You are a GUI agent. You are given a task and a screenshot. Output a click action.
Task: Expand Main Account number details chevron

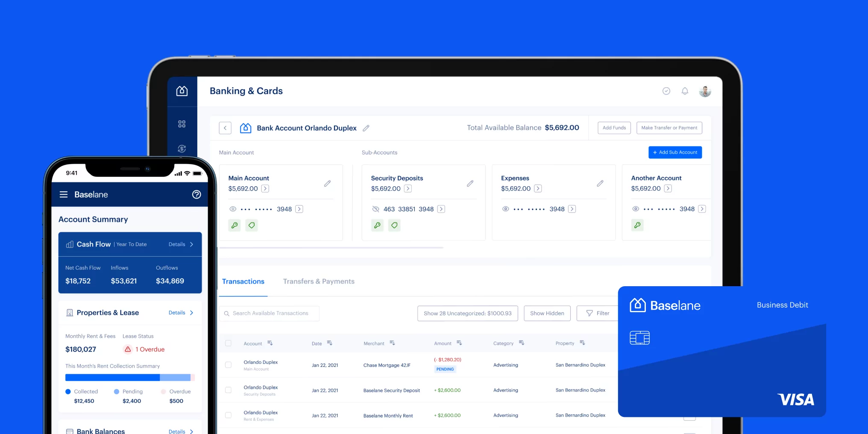(299, 209)
